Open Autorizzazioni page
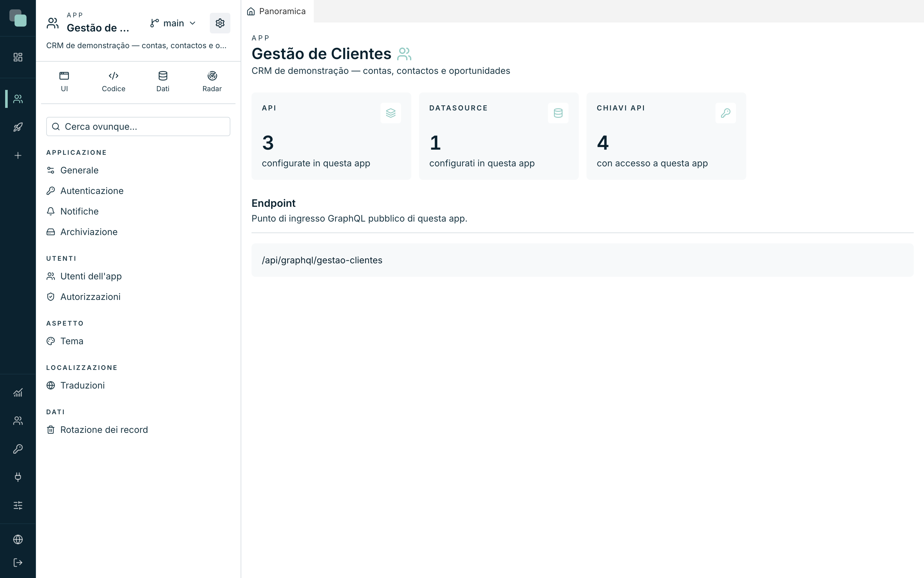 [138, 297]
